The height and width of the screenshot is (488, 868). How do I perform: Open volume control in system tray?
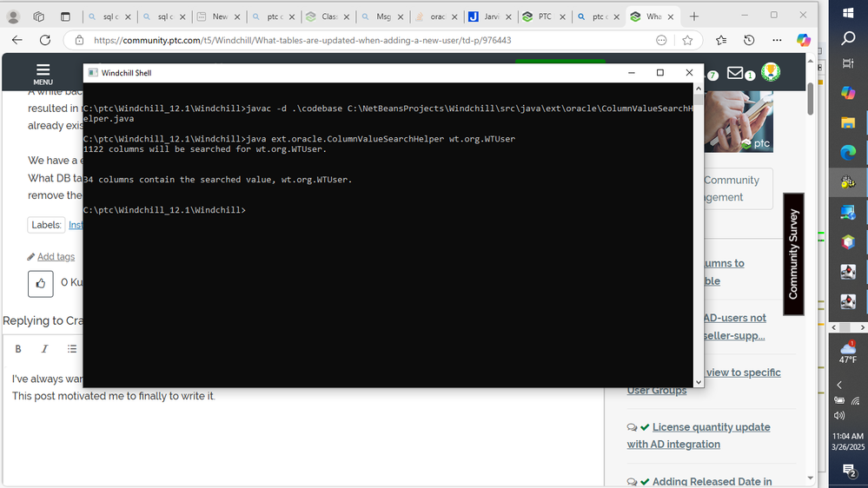(839, 416)
